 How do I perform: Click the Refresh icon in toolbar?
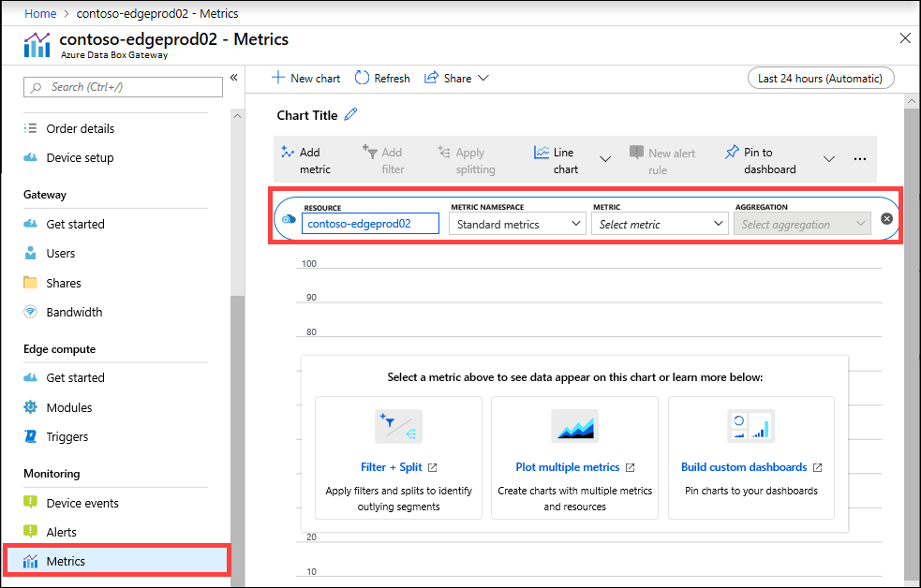362,78
